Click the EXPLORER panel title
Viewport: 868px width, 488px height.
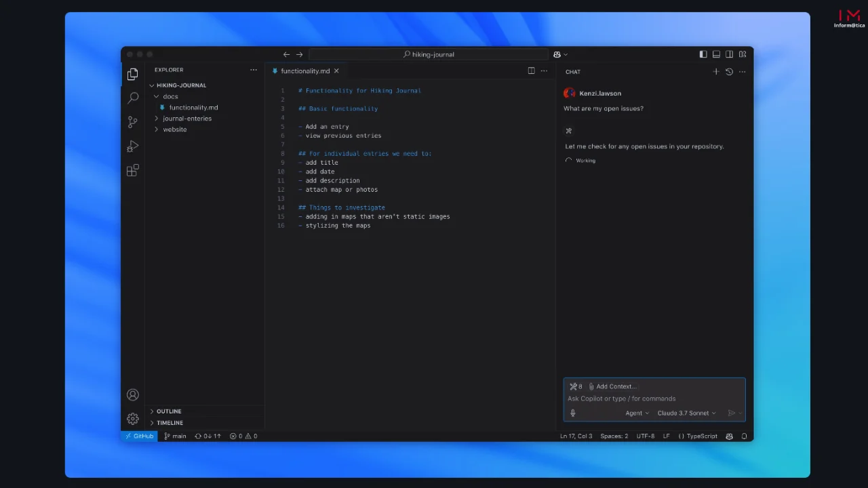(169, 70)
